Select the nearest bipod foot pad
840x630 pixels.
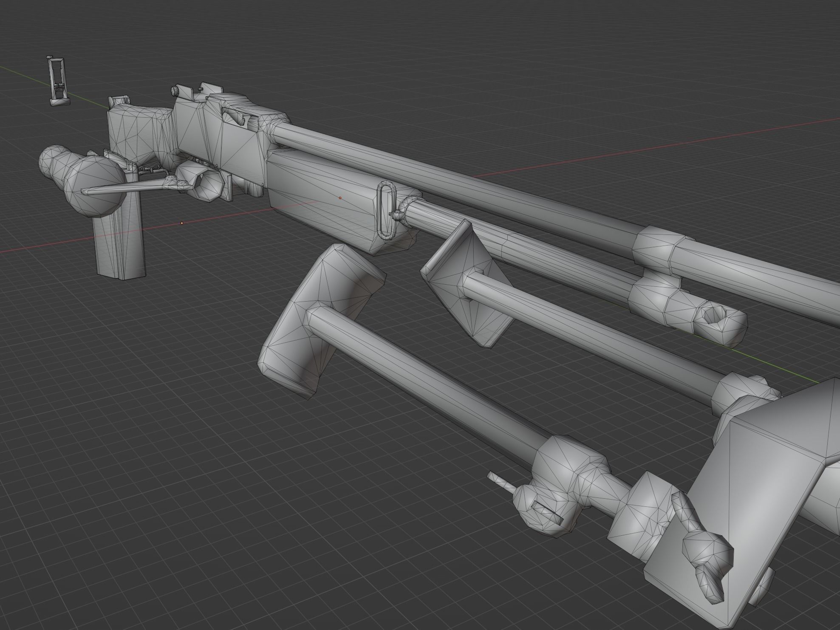321,321
